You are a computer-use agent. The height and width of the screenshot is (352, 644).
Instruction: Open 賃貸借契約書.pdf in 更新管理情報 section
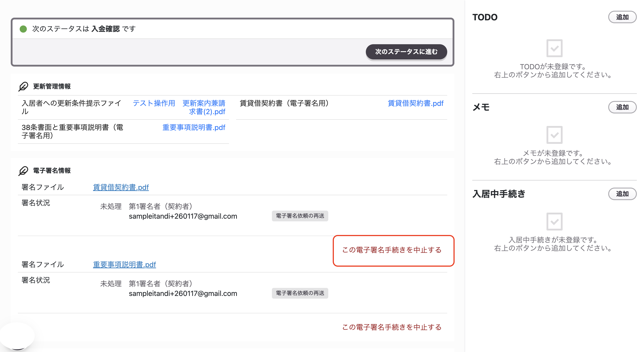point(415,103)
